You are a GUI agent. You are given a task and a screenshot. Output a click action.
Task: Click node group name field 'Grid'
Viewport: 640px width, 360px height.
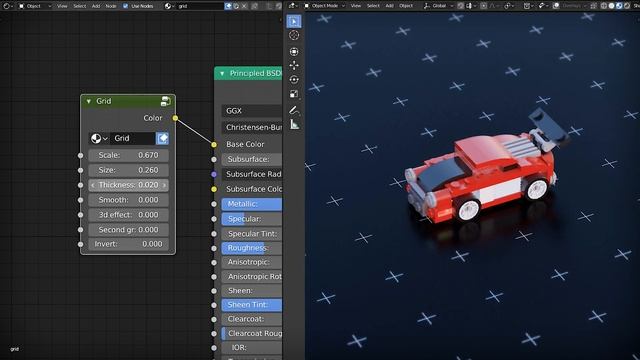click(x=132, y=138)
